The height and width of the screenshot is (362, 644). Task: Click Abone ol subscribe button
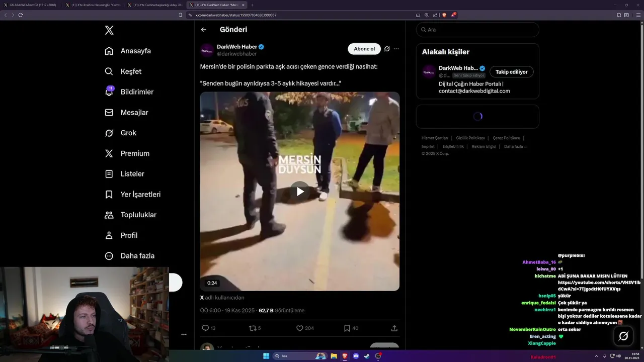pos(364,49)
